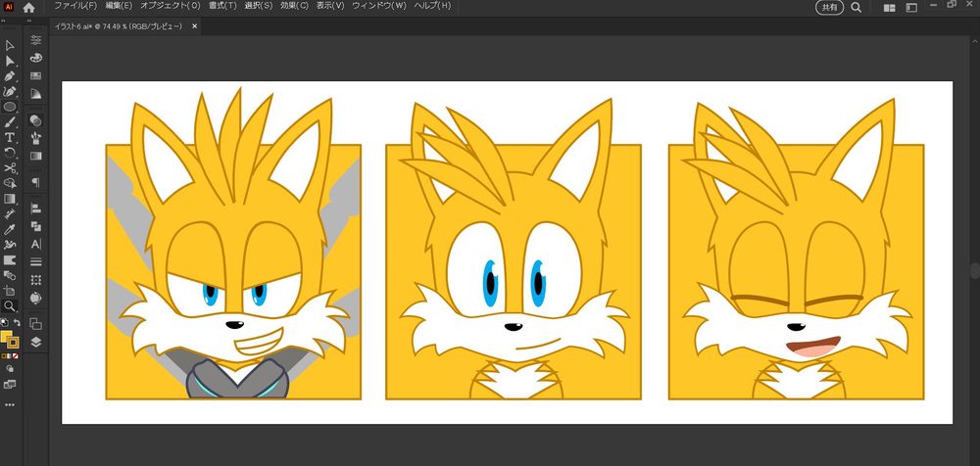Image resolution: width=980 pixels, height=466 pixels.
Task: Open the Swatches panel icon
Action: click(35, 75)
